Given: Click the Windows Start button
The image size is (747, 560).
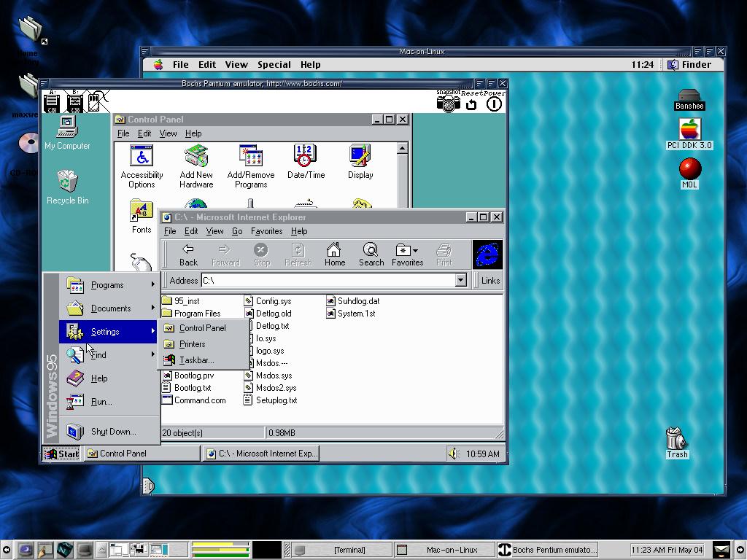Looking at the screenshot, I should [x=61, y=454].
